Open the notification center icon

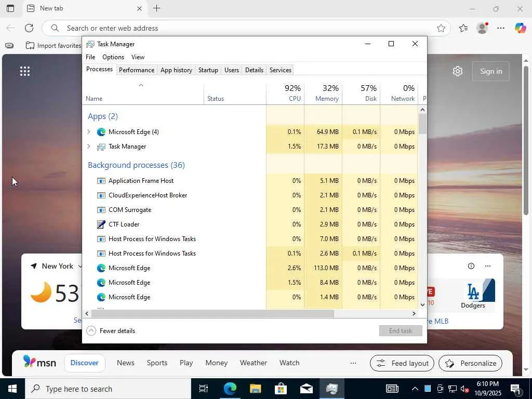[516, 389]
